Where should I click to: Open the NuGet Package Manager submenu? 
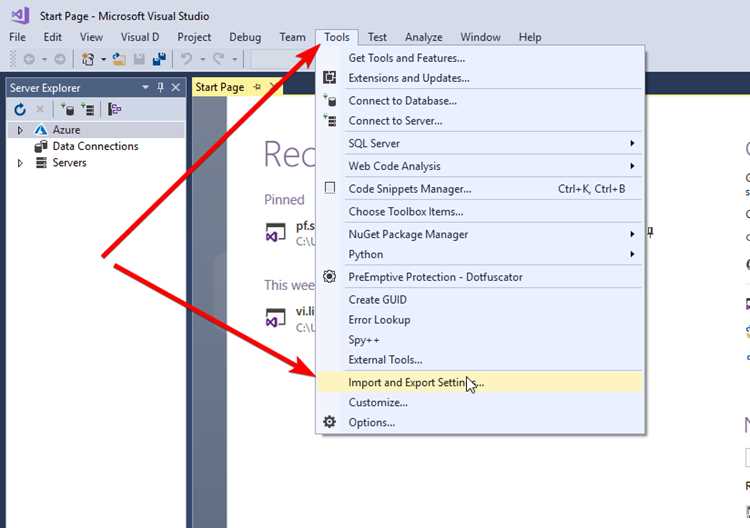pos(493,234)
